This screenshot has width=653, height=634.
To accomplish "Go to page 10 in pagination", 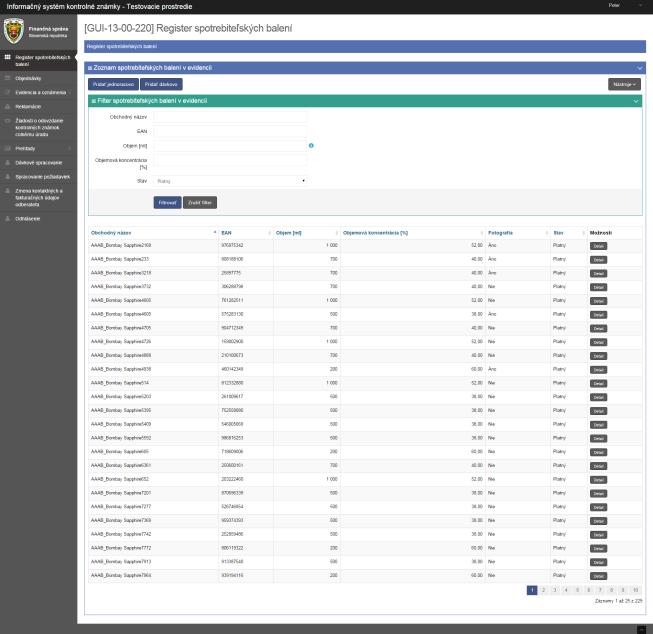I will (636, 590).
